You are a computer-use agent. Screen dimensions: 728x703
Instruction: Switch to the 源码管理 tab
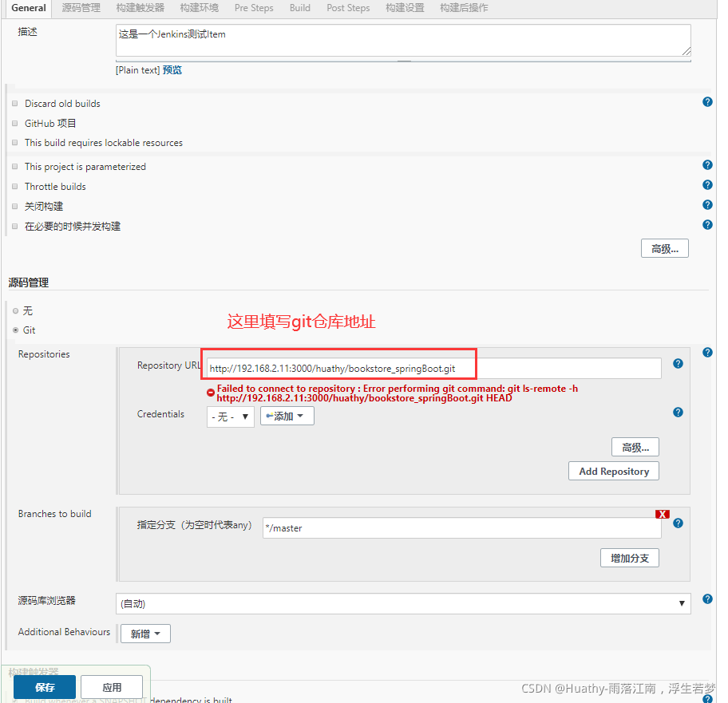click(x=81, y=8)
